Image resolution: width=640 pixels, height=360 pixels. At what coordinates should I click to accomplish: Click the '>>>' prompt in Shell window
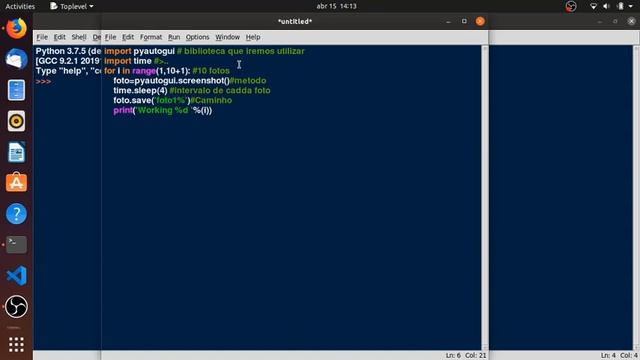tap(43, 81)
